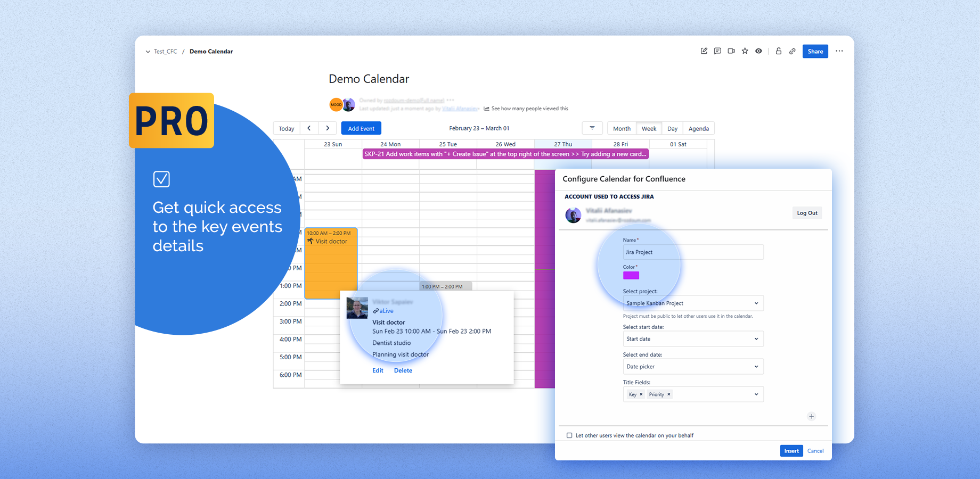Click the 25 Tue column header
This screenshot has height=479, width=980.
[448, 144]
